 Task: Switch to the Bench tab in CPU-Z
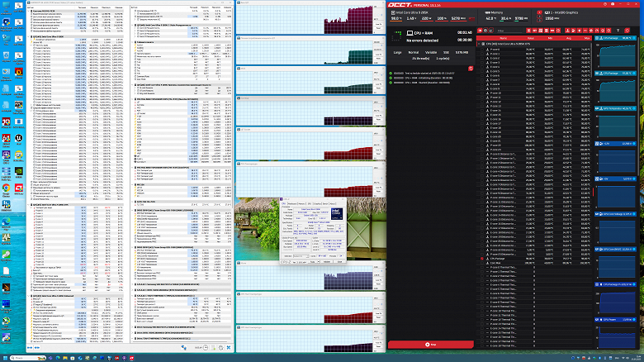point(325,203)
